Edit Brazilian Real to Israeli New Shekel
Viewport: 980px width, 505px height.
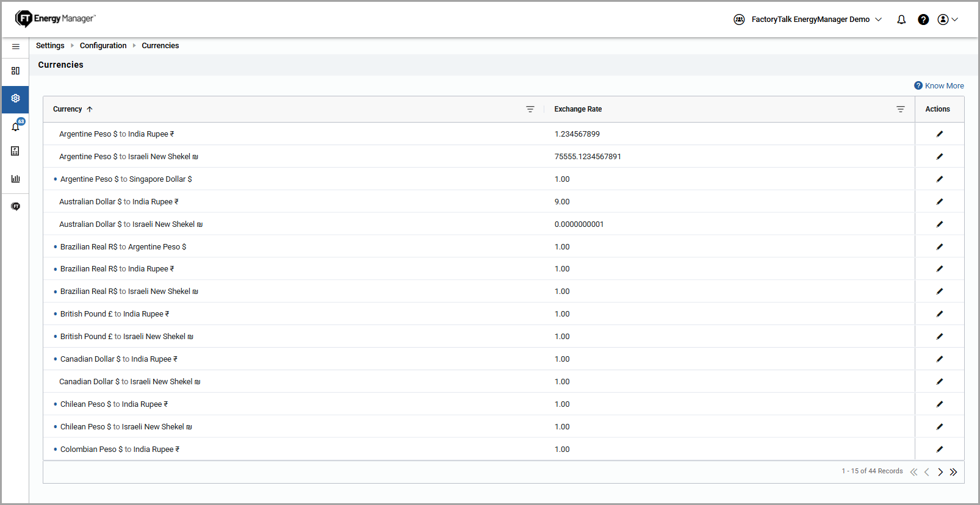940,292
